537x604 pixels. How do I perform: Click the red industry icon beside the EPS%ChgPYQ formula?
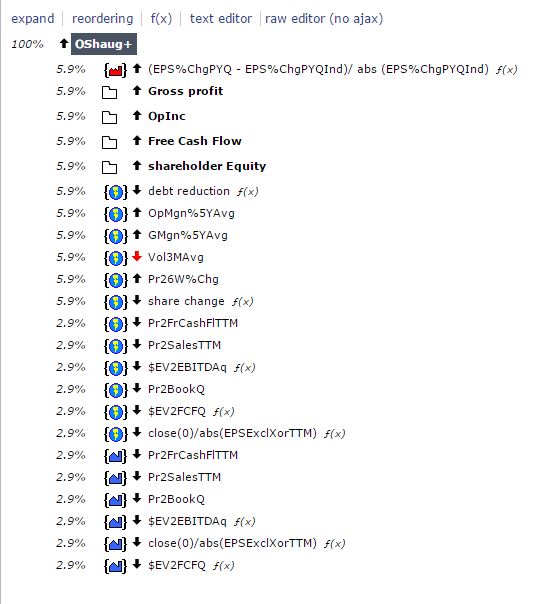coord(116,70)
